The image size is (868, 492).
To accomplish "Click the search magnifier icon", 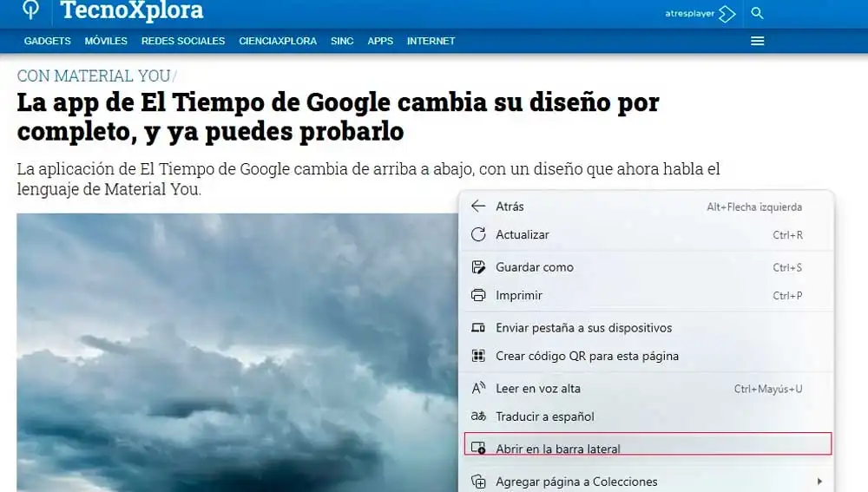I will click(757, 13).
